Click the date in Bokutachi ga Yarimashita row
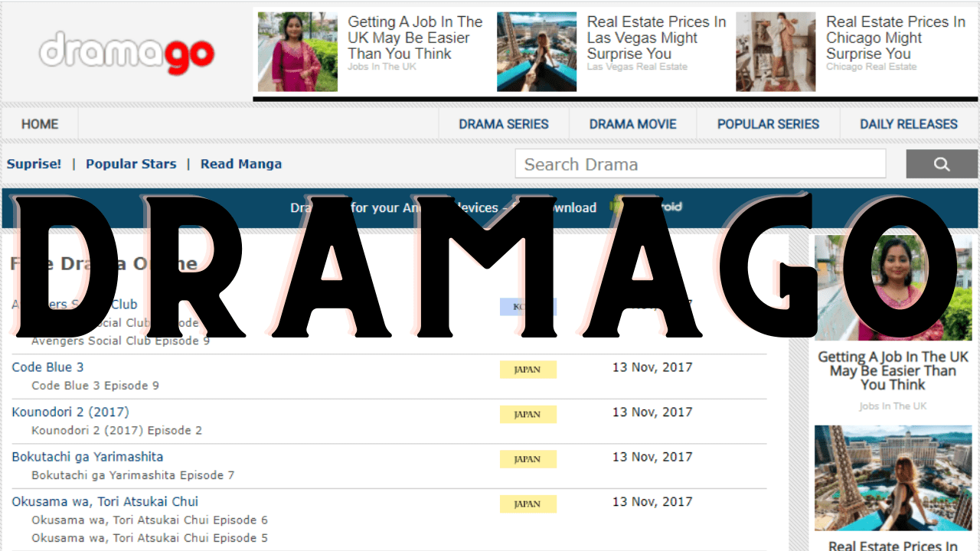Viewport: 980px width, 551px height. click(652, 457)
